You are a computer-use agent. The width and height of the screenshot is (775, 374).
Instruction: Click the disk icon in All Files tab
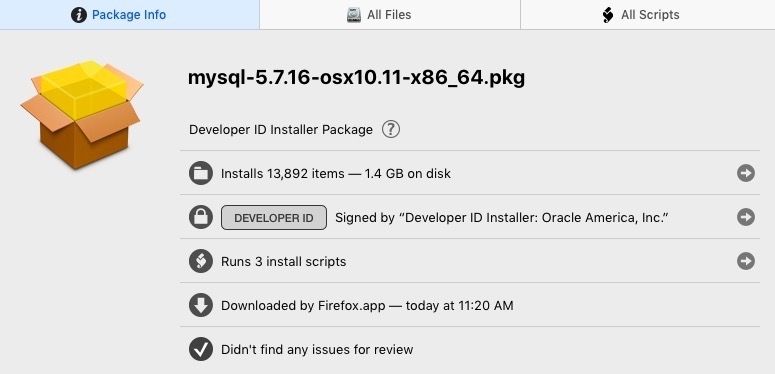click(x=353, y=15)
